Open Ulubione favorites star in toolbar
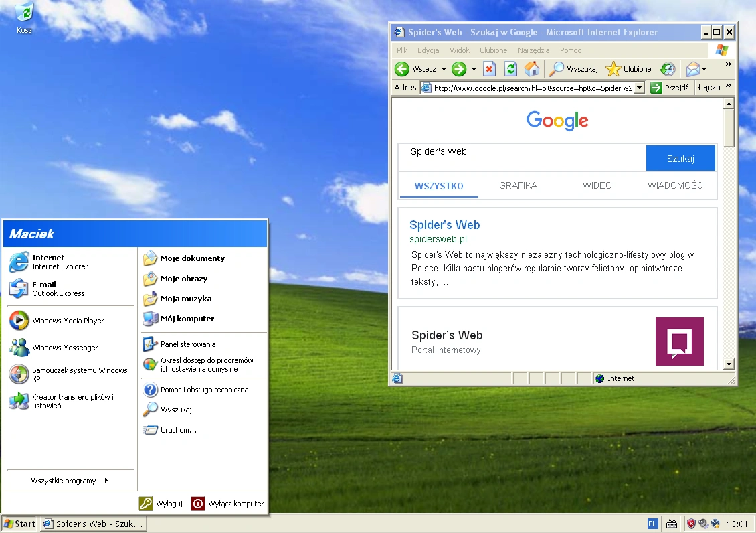Image resolution: width=756 pixels, height=533 pixels. tap(613, 69)
